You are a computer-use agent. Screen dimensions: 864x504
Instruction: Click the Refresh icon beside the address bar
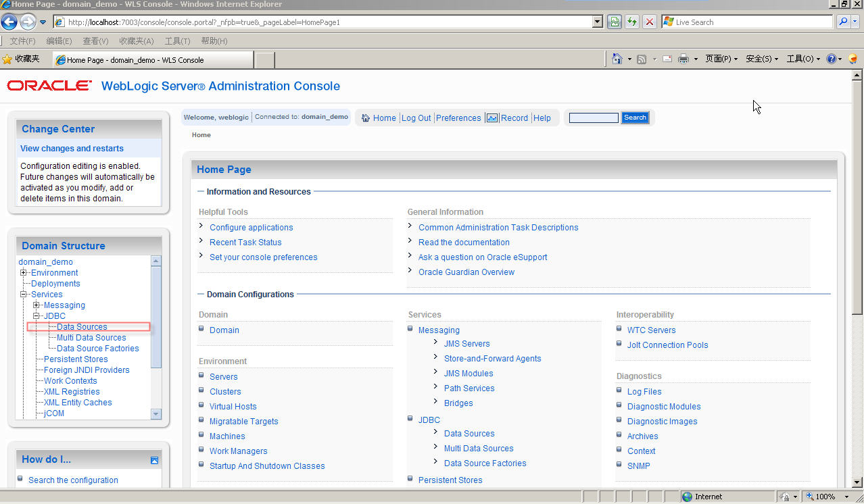point(631,22)
